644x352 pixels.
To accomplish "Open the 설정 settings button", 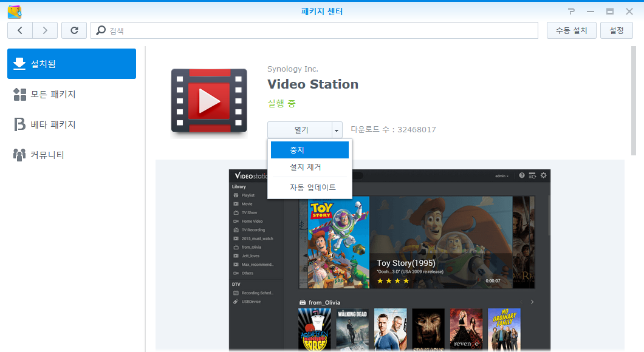I will click(617, 30).
